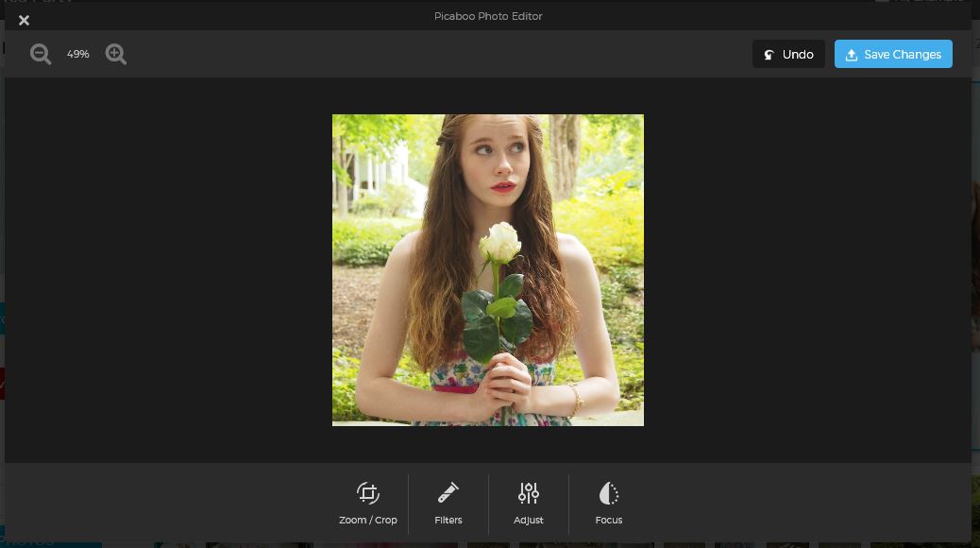The width and height of the screenshot is (980, 548).
Task: Click the zoom in magnifier icon
Action: click(116, 54)
